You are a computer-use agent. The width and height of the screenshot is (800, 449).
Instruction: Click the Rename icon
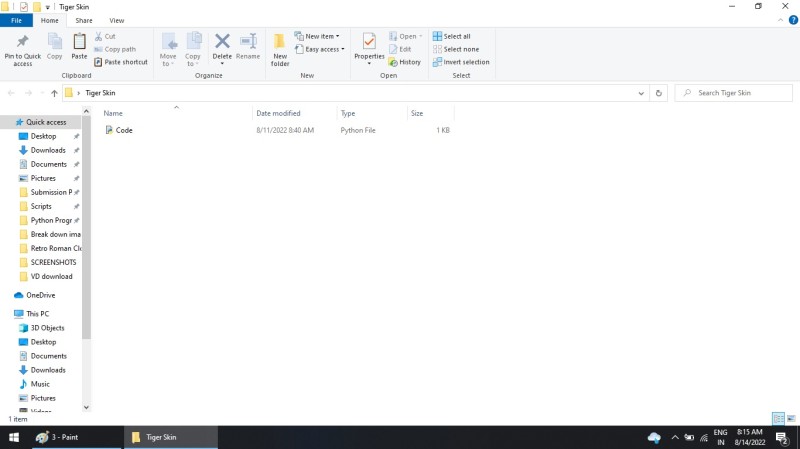[x=248, y=41]
